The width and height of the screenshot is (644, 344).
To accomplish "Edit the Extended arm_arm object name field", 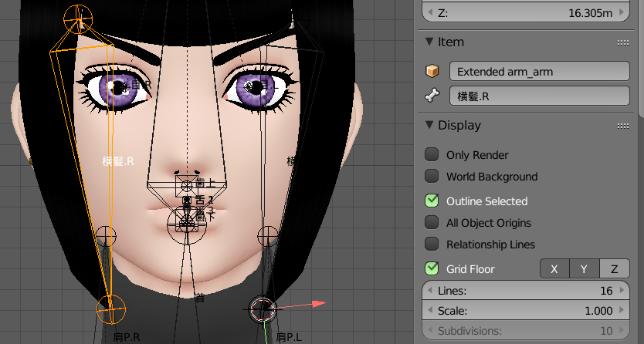I will tap(539, 71).
